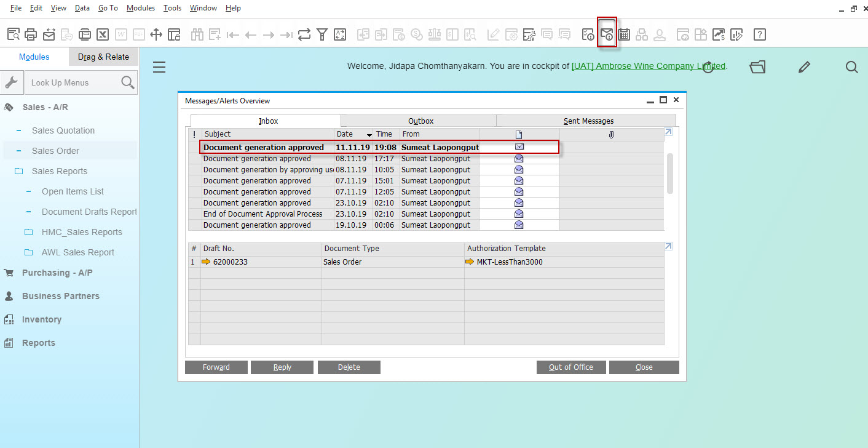The width and height of the screenshot is (868, 448).
Task: Open the Messages/Alerts Overview toolbar icon
Action: pos(607,34)
